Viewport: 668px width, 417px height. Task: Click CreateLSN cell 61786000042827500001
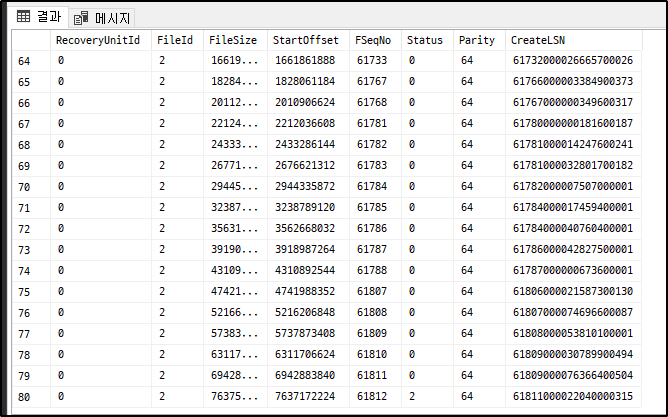point(573,249)
